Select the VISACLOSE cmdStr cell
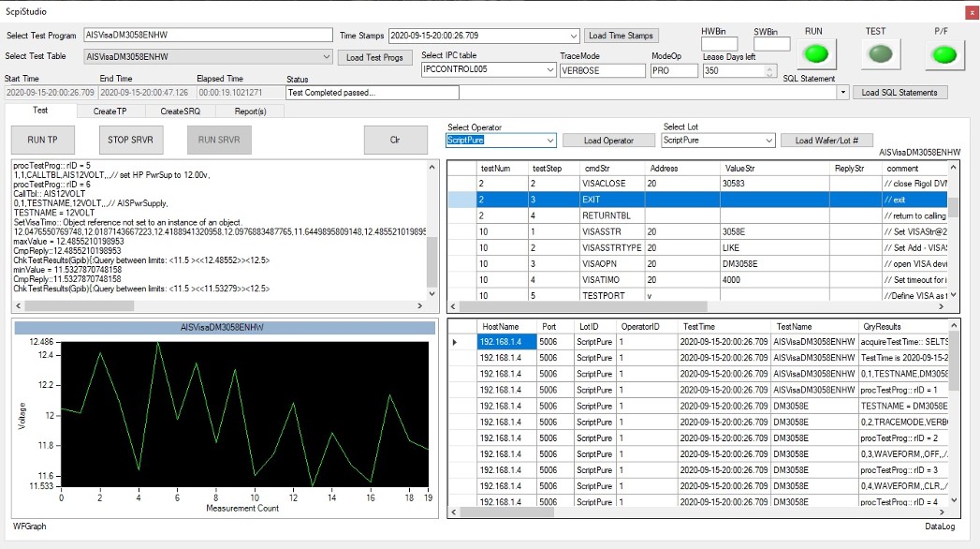 [x=611, y=184]
